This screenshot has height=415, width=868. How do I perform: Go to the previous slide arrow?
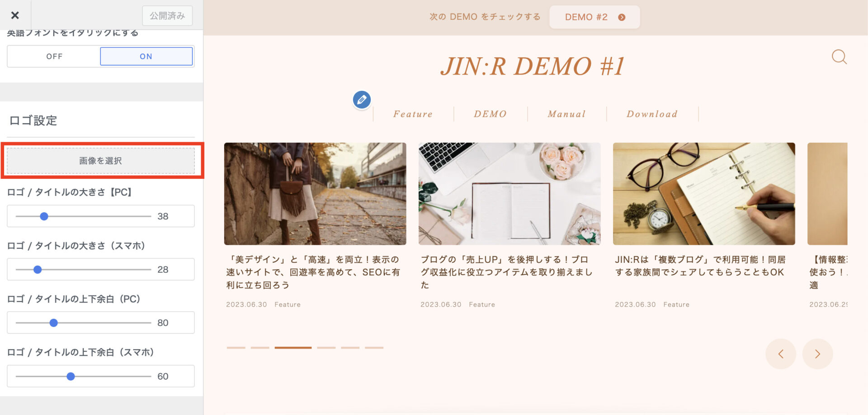click(781, 354)
